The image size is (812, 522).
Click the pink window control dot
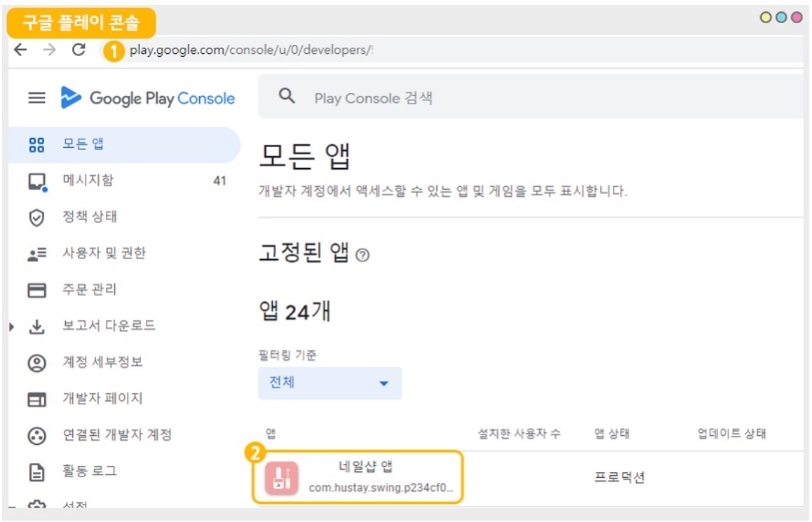(x=797, y=17)
